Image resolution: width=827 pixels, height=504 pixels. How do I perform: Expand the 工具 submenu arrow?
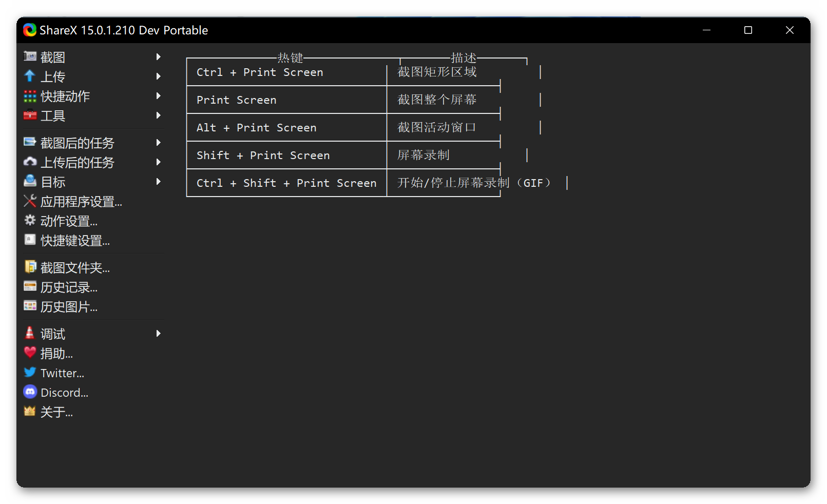point(159,115)
